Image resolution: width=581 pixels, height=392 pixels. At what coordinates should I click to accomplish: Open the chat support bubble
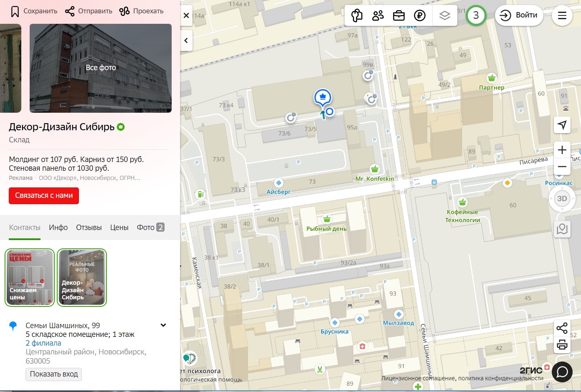562,372
